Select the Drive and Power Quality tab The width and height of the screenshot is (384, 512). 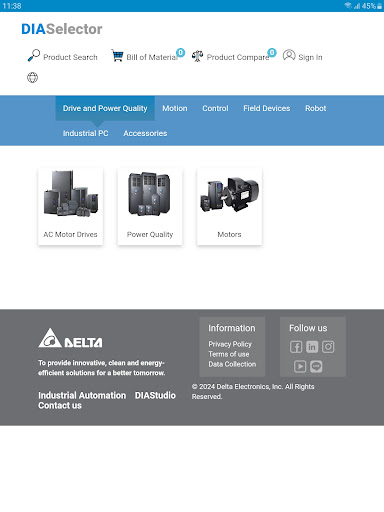click(x=105, y=108)
